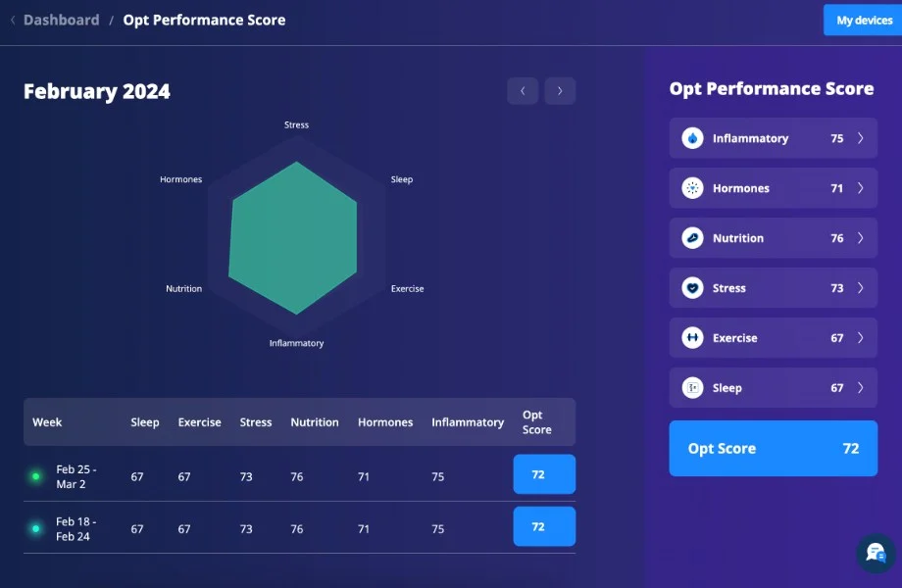The width and height of the screenshot is (902, 588).
Task: Navigate to the previous month
Action: pyautogui.click(x=523, y=90)
